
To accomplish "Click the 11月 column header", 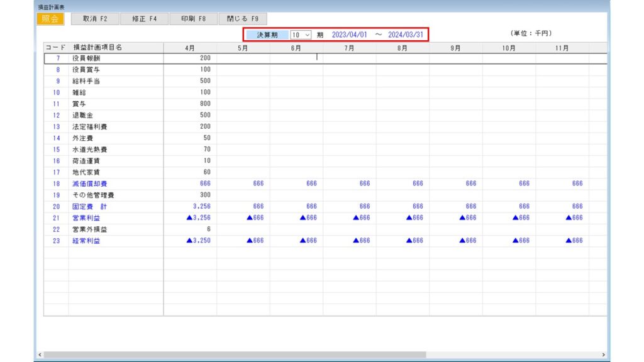I will [x=562, y=48].
